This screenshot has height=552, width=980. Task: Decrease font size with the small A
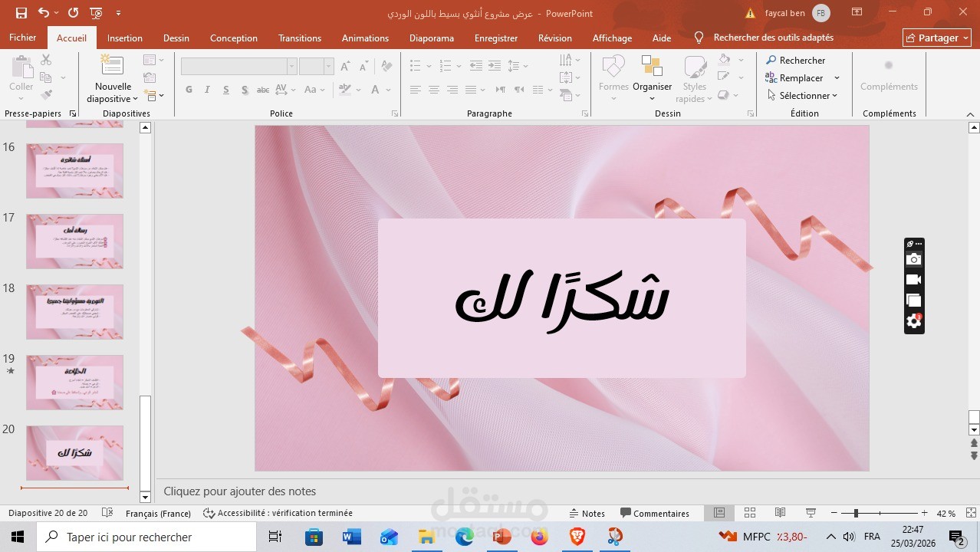click(x=363, y=66)
